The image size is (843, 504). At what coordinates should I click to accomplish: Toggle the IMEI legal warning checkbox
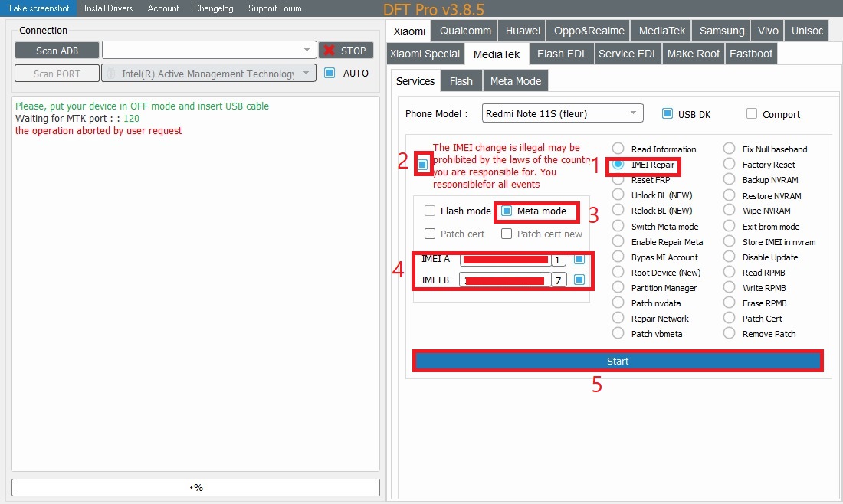[x=422, y=165]
